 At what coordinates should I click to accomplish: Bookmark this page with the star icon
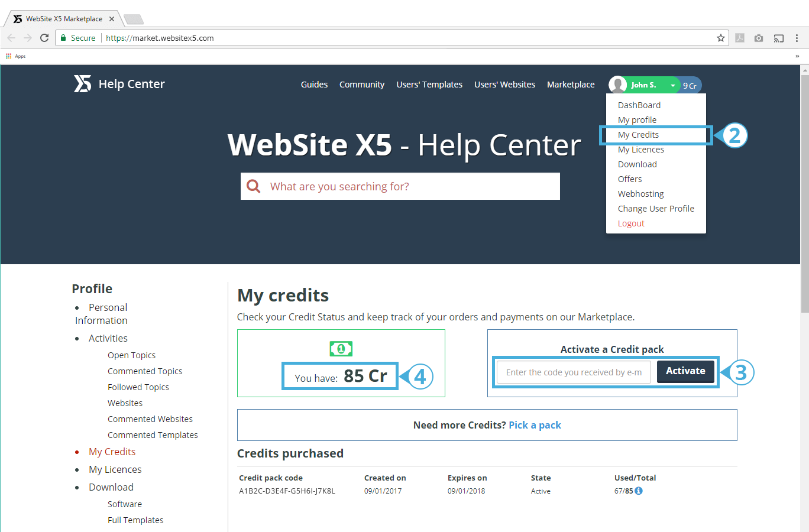pos(721,38)
